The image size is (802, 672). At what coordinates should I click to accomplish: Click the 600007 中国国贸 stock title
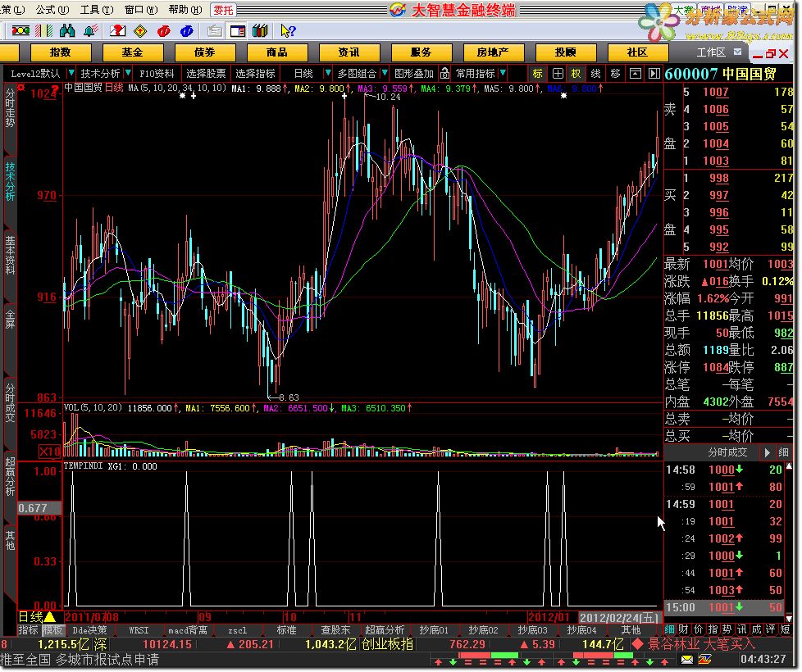point(721,74)
